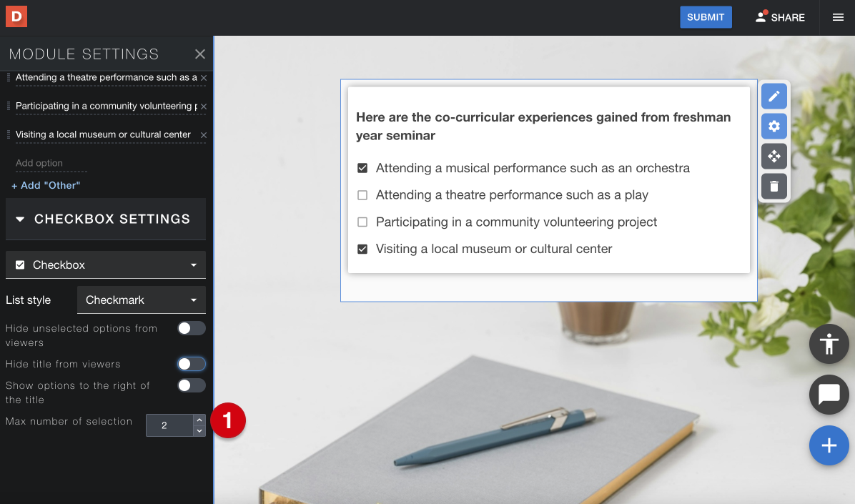Screen dimensions: 855x504
Task: Click the Max number of selection field
Action: coord(169,425)
